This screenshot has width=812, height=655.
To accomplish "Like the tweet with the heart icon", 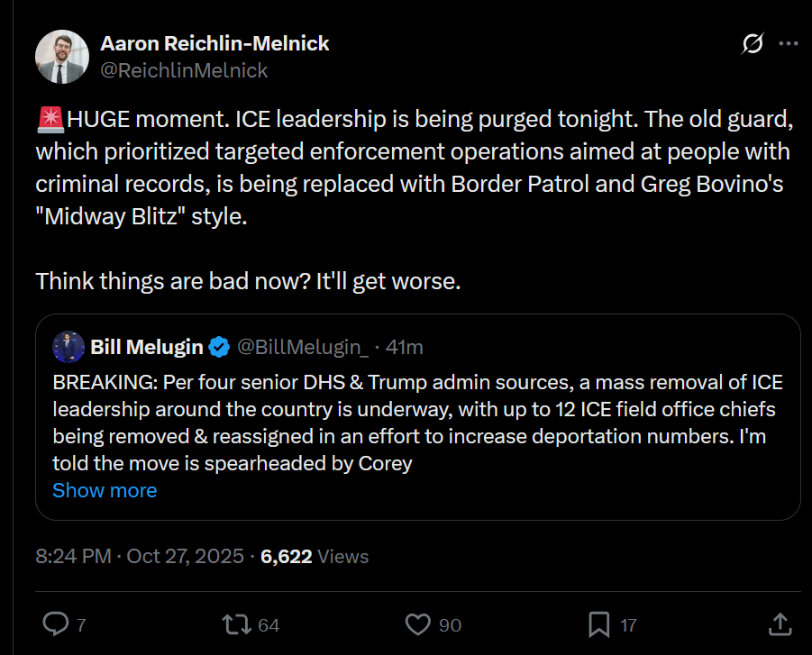I will coord(417,623).
